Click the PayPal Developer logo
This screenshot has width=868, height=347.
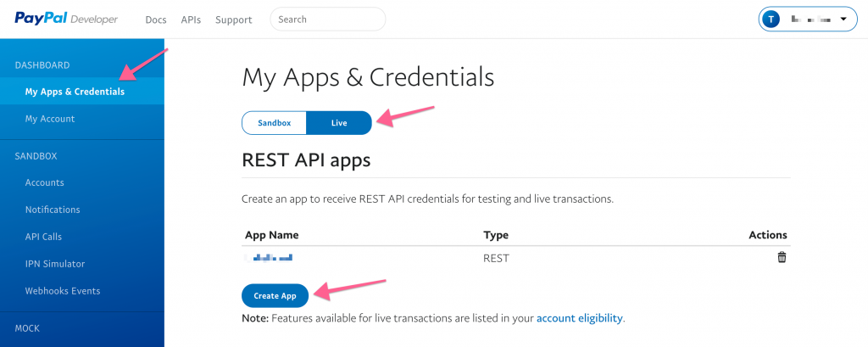66,19
